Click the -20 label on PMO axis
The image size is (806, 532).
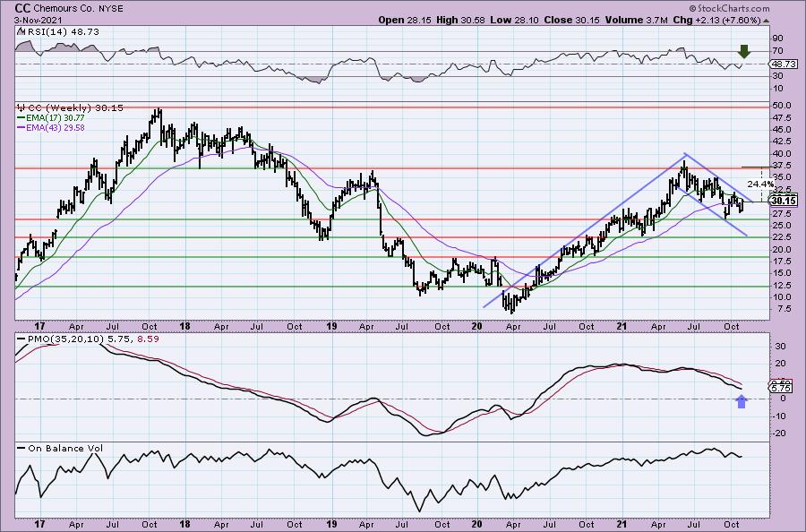click(779, 433)
